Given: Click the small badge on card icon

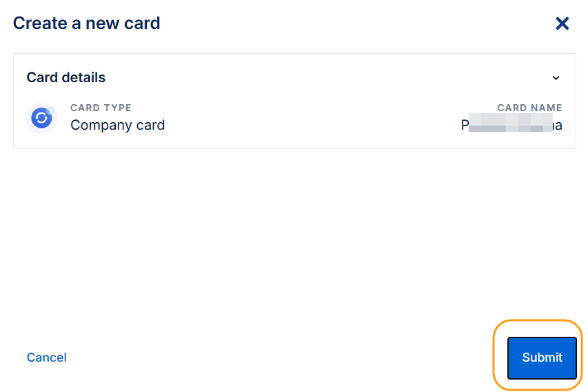Looking at the screenshot, I should [x=50, y=110].
